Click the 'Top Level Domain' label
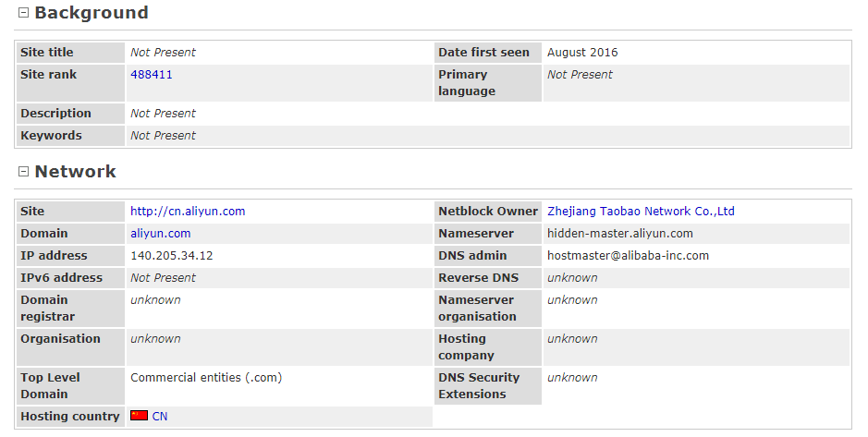Image resolution: width=868 pixels, height=437 pixels. 50,385
